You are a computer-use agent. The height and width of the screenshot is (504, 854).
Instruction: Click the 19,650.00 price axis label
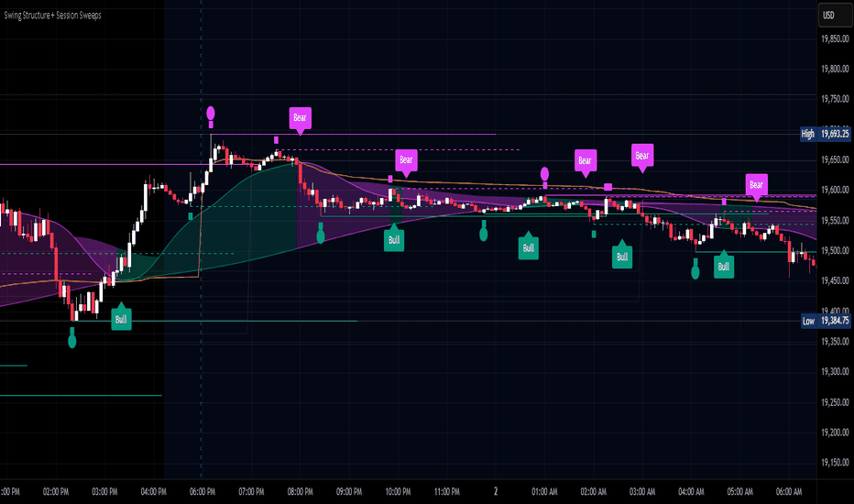835,159
